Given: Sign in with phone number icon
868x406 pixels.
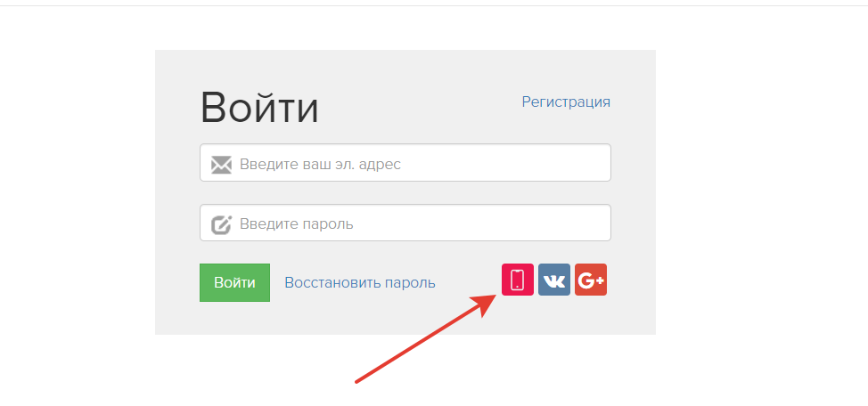Looking at the screenshot, I should (x=518, y=280).
